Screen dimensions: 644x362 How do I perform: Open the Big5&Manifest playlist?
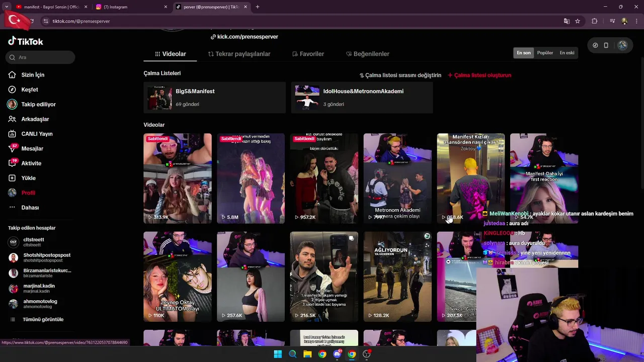tap(214, 98)
